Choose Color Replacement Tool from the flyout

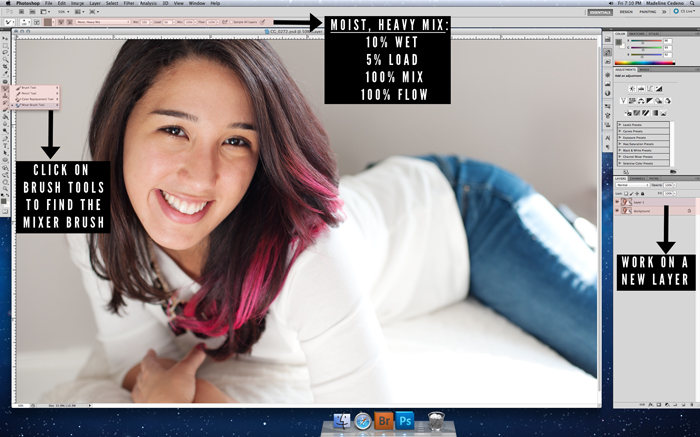pyautogui.click(x=35, y=99)
